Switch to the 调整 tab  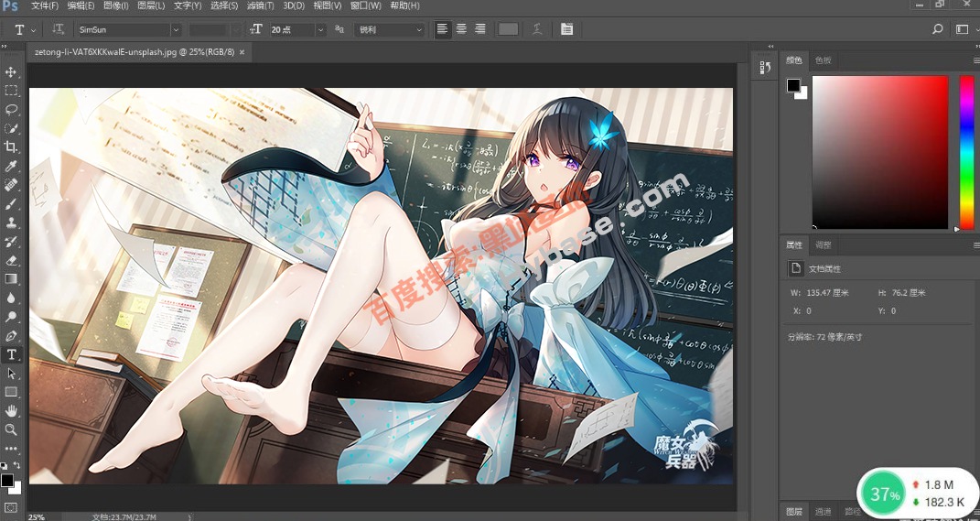824,245
